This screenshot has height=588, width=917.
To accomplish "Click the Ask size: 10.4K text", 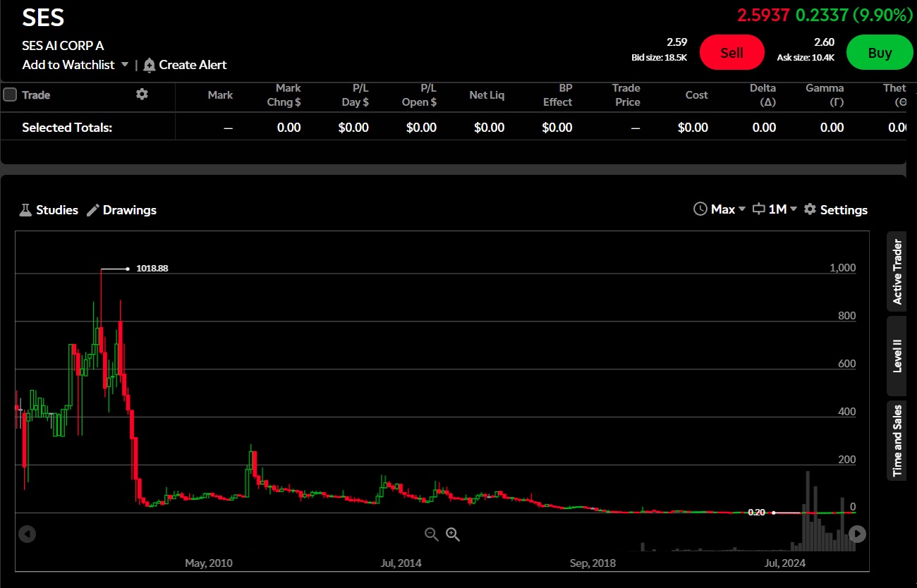I will click(x=806, y=58).
